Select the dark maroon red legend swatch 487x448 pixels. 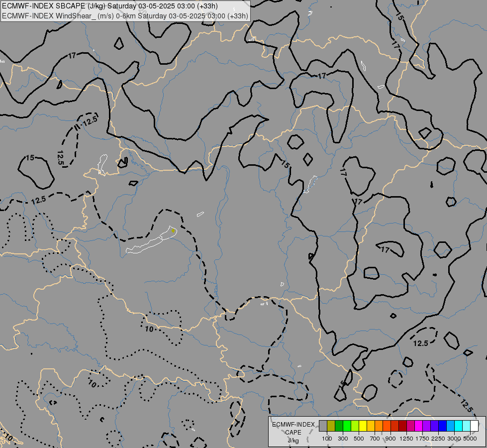click(403, 426)
